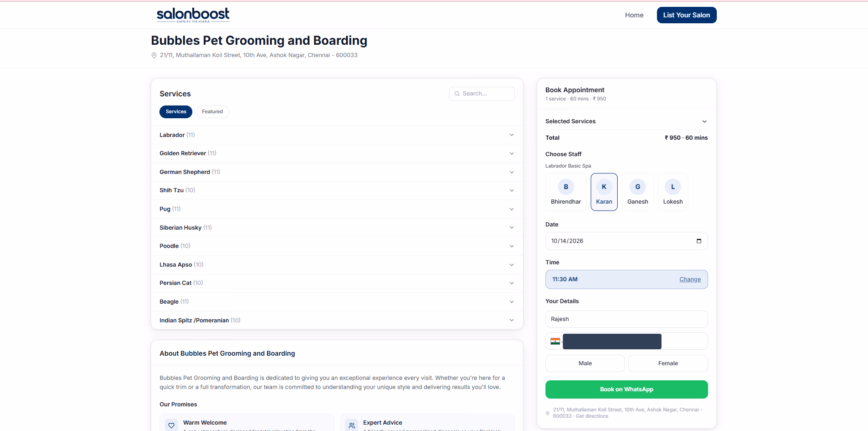Click Book on WhatsApp button
868x431 pixels.
point(626,389)
